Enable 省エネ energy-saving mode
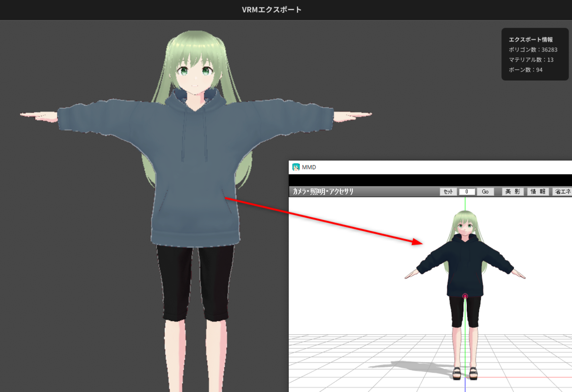572x392 pixels. click(563, 191)
